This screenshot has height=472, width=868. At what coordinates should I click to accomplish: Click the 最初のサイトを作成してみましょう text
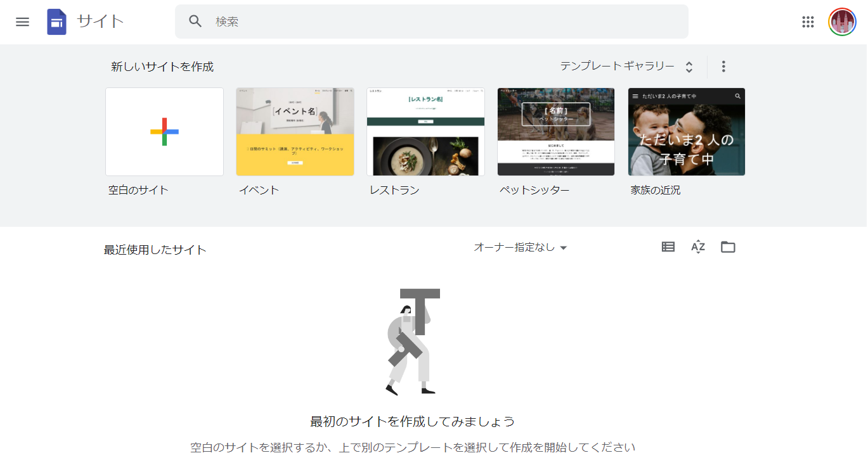click(x=412, y=421)
